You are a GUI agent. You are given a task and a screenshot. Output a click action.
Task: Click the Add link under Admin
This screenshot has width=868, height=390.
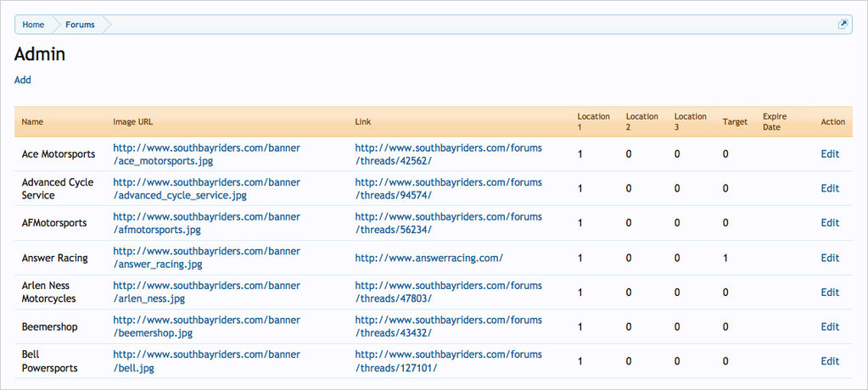(23, 80)
